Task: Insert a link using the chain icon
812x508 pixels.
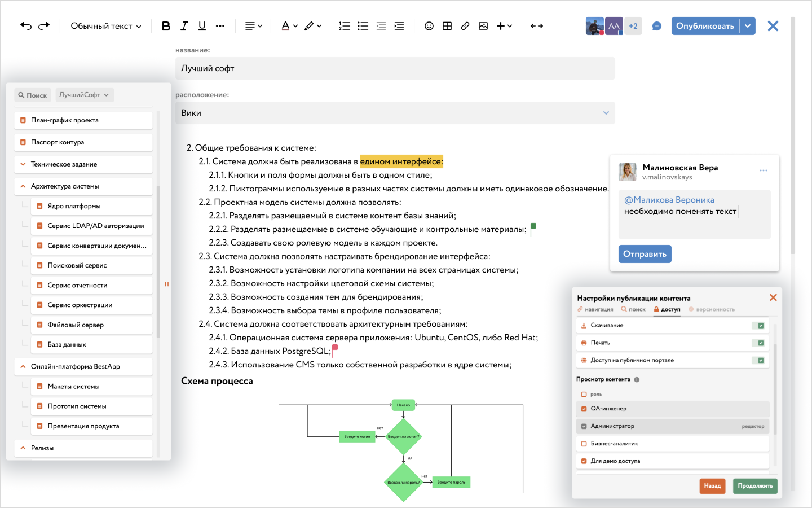Action: click(465, 26)
